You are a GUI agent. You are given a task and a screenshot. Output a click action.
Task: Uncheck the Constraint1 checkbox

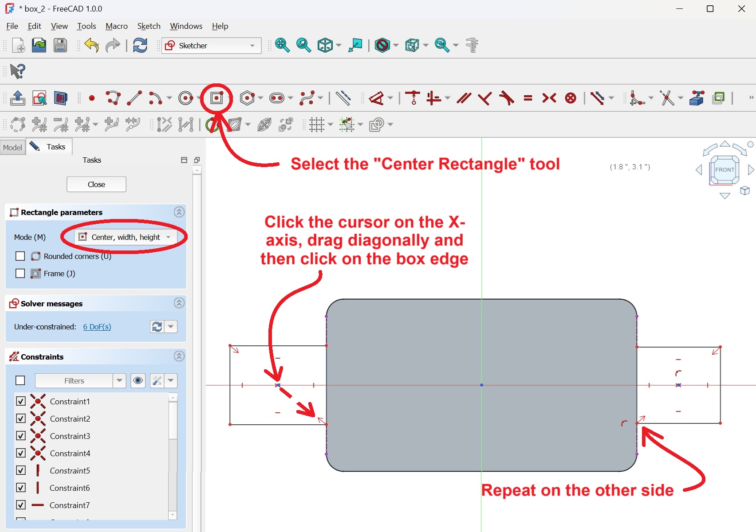21,401
